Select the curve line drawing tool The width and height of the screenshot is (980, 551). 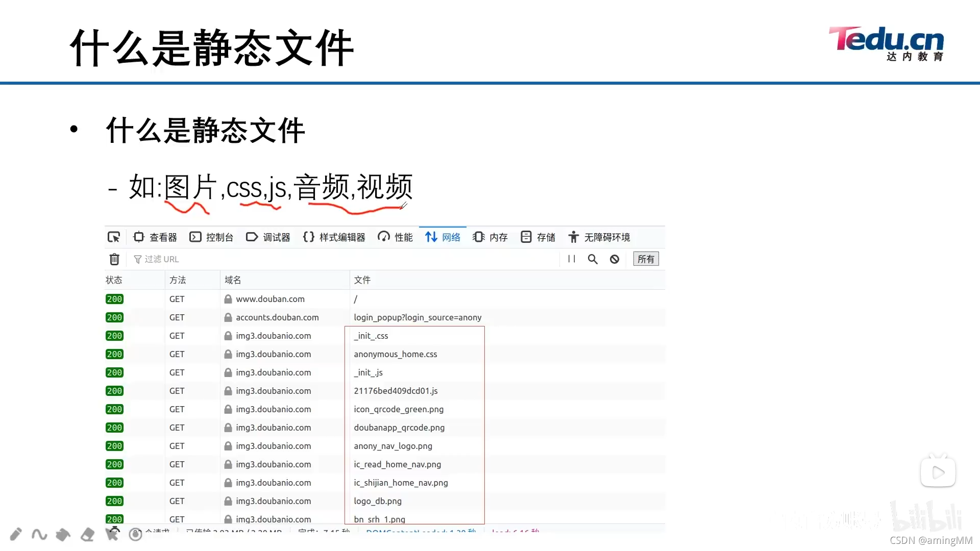[x=39, y=534]
